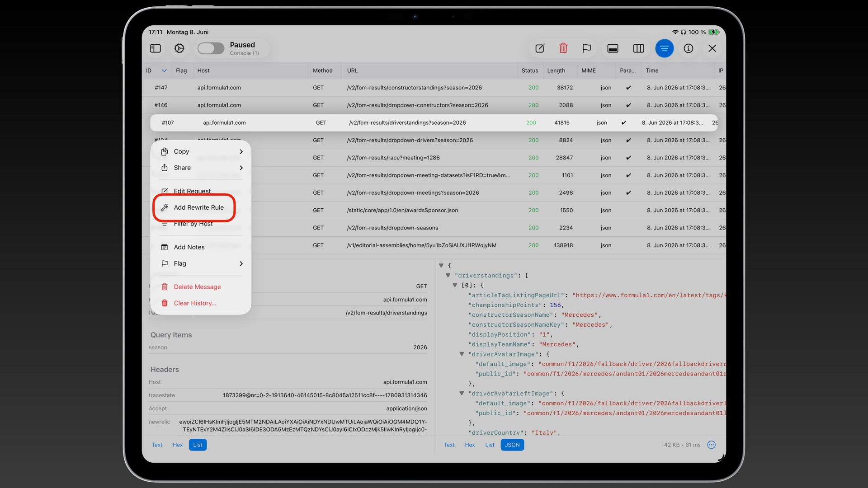Image resolution: width=868 pixels, height=488 pixels.
Task: Switch request view to Text
Action: point(157,445)
